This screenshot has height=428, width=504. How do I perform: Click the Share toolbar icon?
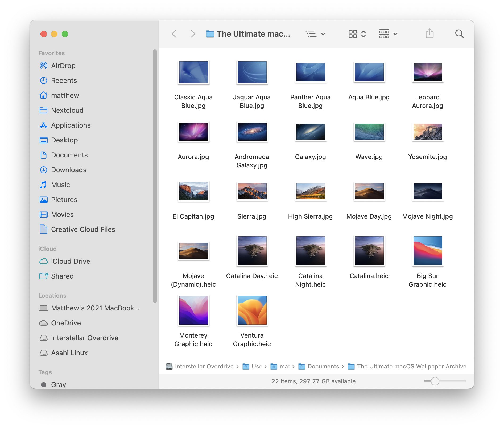(x=429, y=34)
